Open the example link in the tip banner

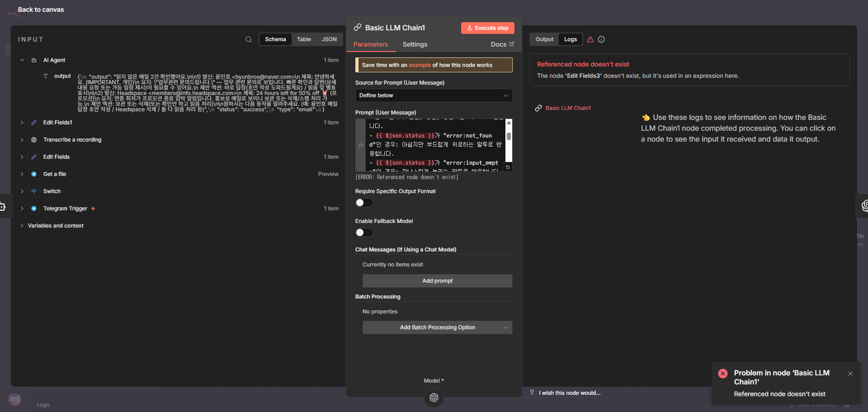(420, 65)
